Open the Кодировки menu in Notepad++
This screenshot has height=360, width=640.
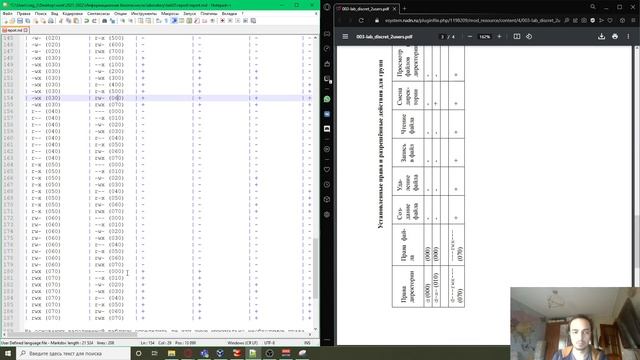coord(73,13)
